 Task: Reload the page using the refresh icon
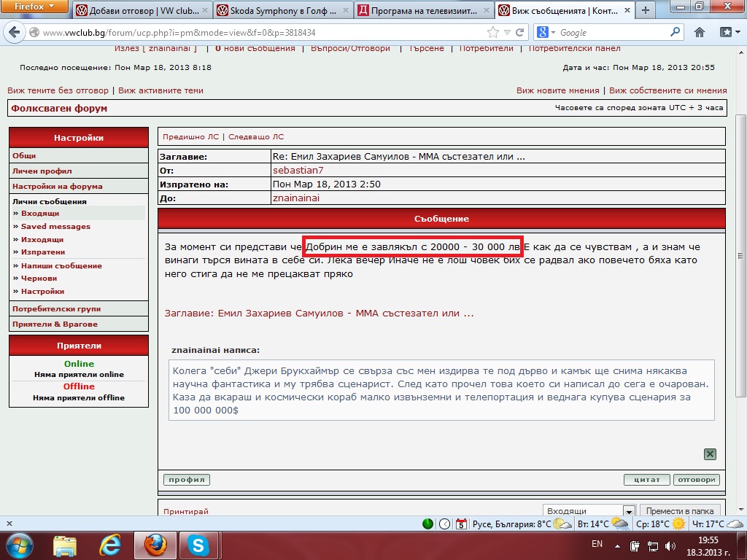click(x=520, y=32)
